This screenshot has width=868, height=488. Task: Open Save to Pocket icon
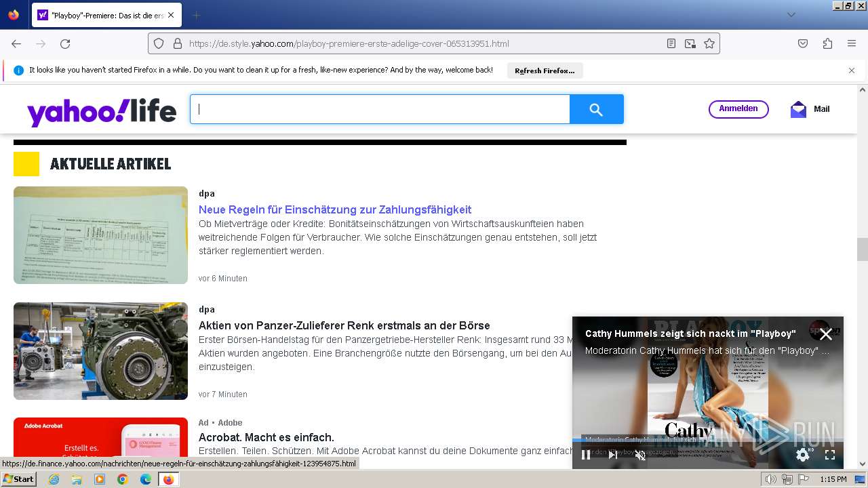(x=803, y=43)
